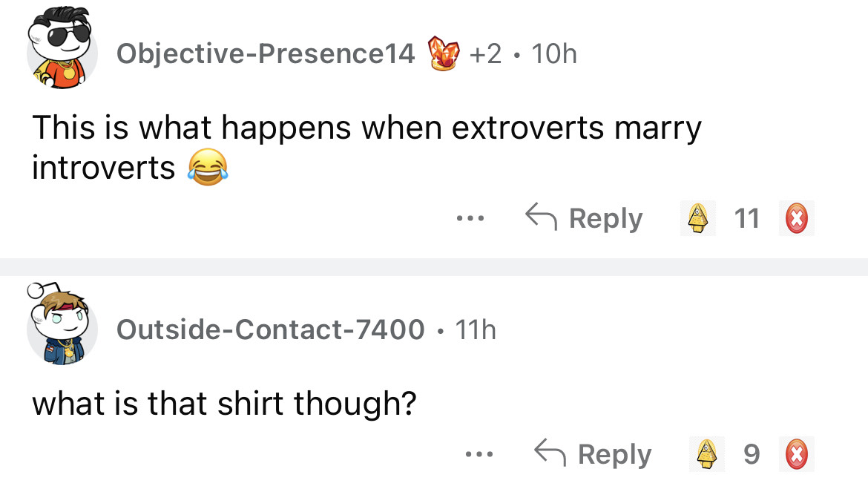Open Objective-Presence14's sunglasses avatar
The width and height of the screenshot is (868, 489).
[x=62, y=49]
